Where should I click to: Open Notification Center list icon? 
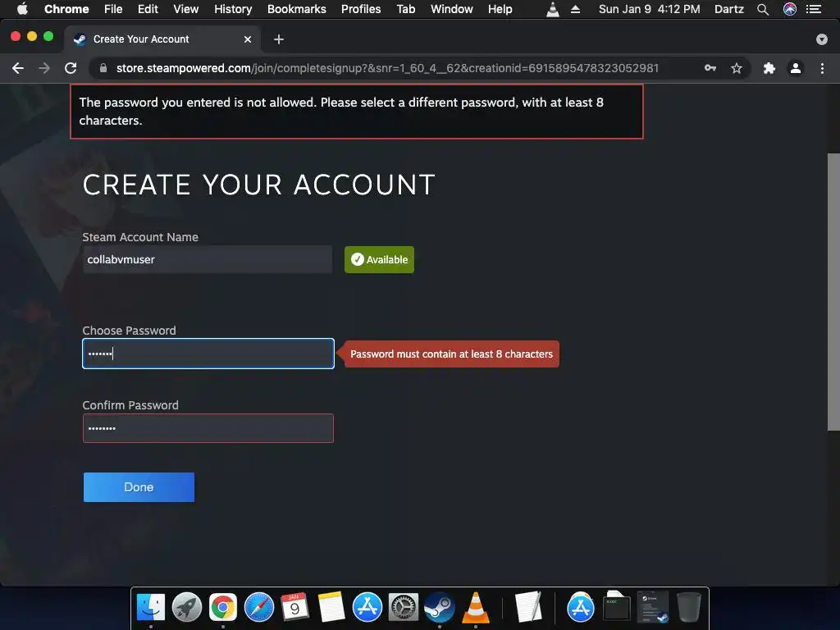pyautogui.click(x=814, y=9)
